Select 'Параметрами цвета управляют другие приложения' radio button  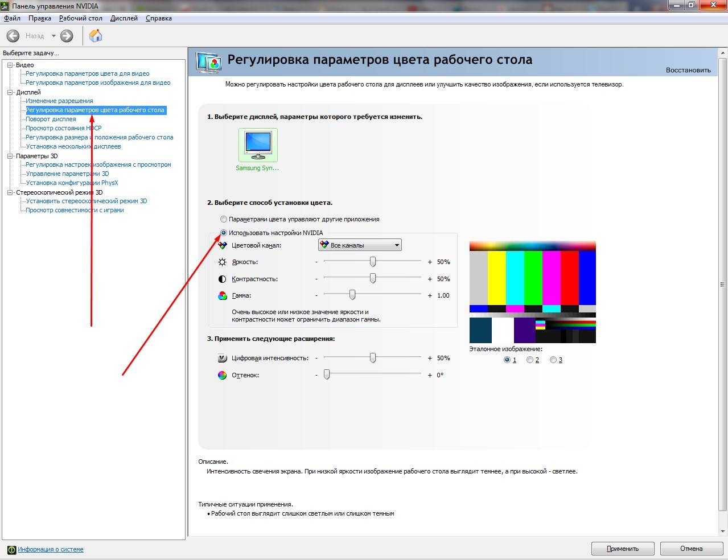tap(224, 219)
